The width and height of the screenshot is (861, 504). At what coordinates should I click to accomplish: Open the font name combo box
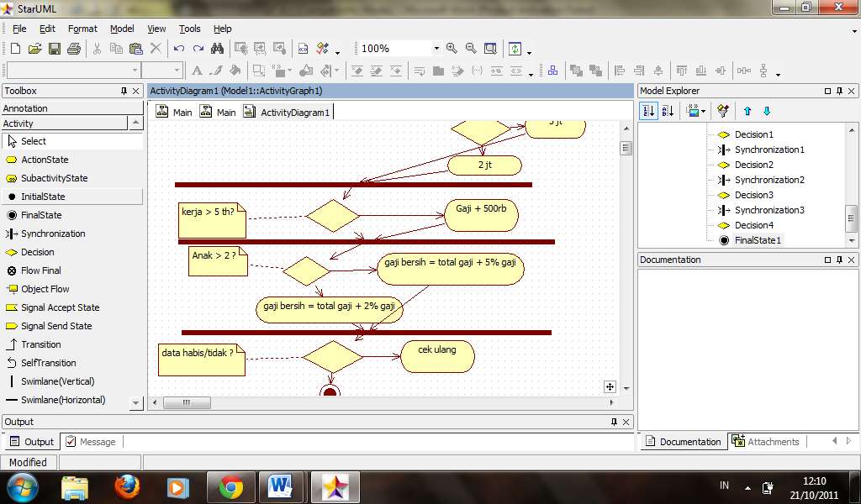coord(72,71)
